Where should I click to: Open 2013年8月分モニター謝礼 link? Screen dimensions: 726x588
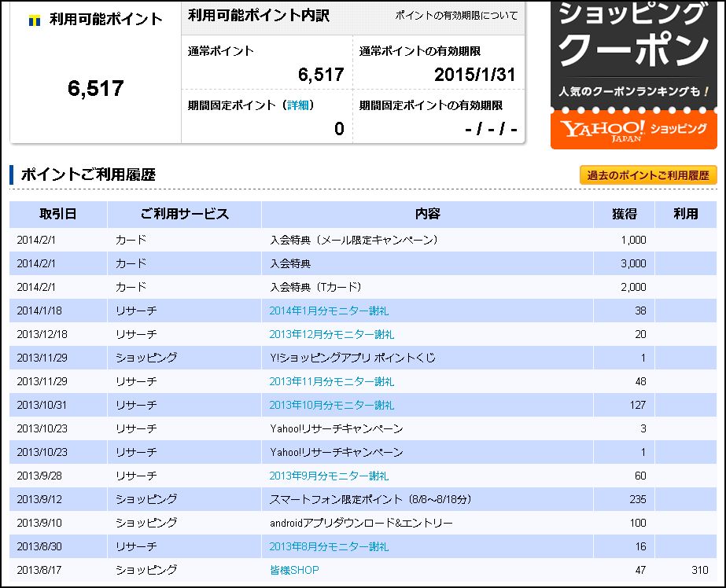(329, 546)
